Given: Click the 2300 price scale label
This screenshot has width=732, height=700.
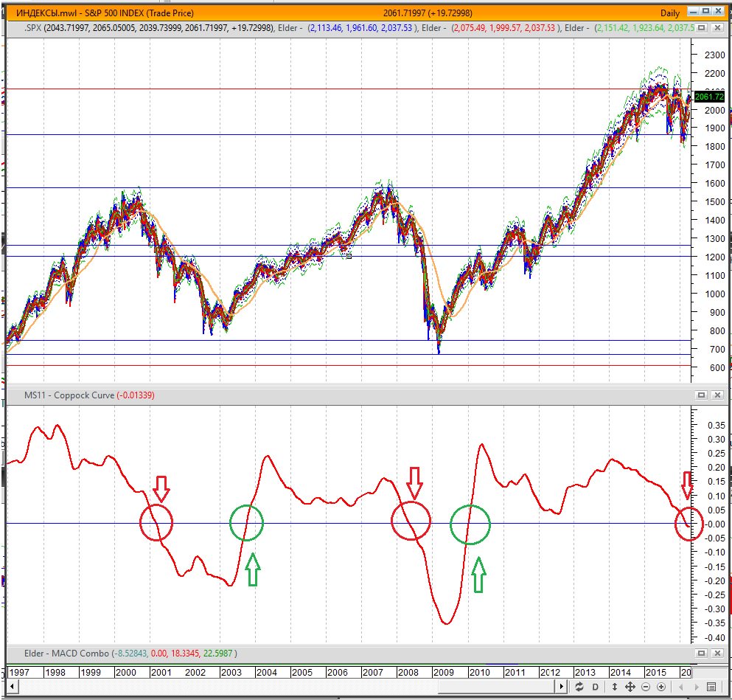Looking at the screenshot, I should (714, 55).
